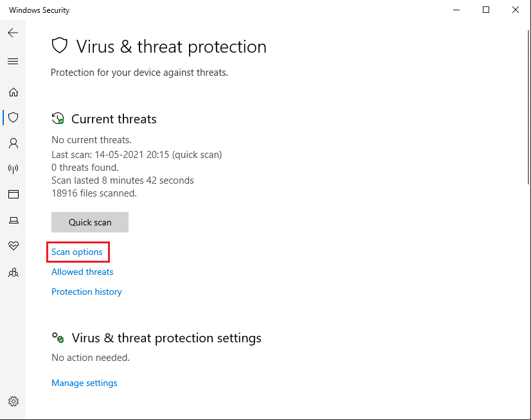
Task: Open Windows Security Settings via gear icon
Action: click(x=13, y=401)
